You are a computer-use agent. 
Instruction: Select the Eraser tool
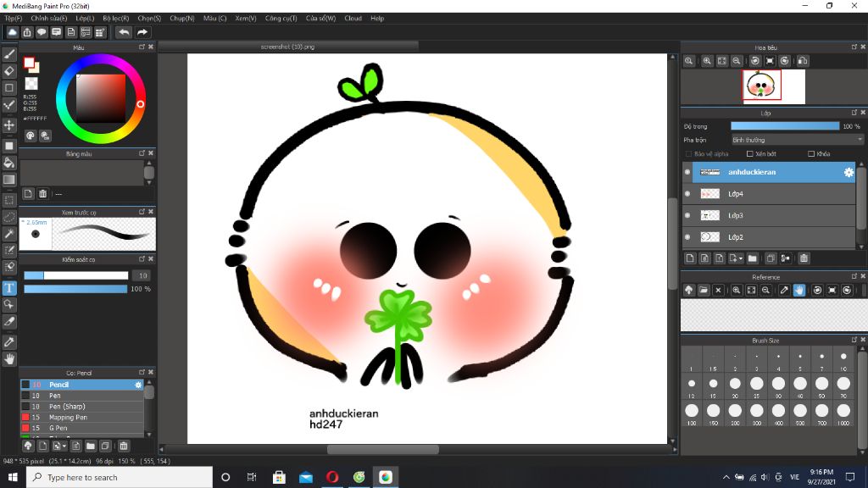9,71
